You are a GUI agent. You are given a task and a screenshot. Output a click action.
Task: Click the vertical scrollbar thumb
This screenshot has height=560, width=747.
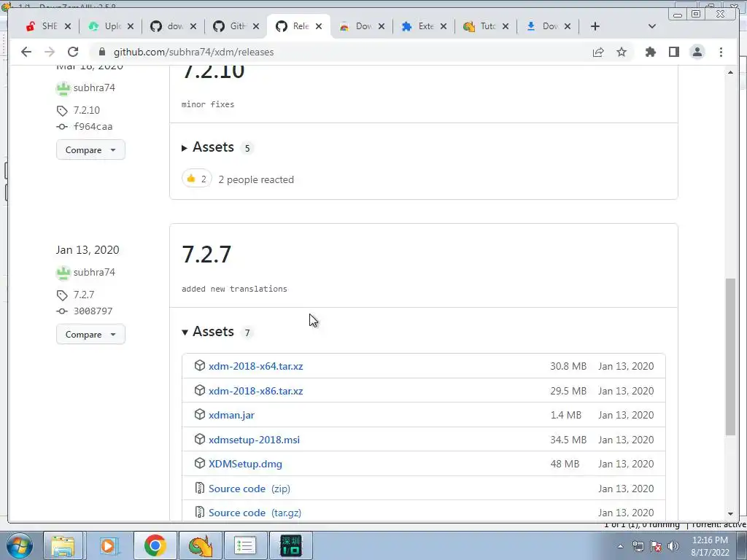pyautogui.click(x=730, y=356)
